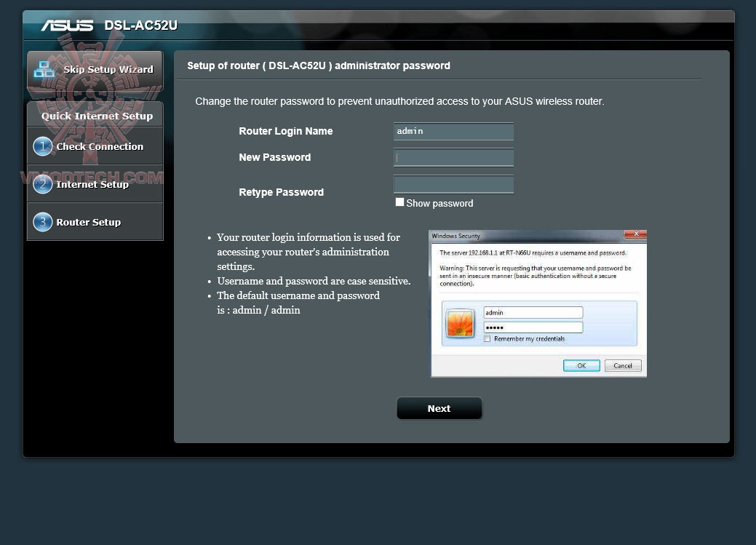Screen dimensions: 756x545
Task: Click the Router Login Name label
Action: [x=286, y=131]
